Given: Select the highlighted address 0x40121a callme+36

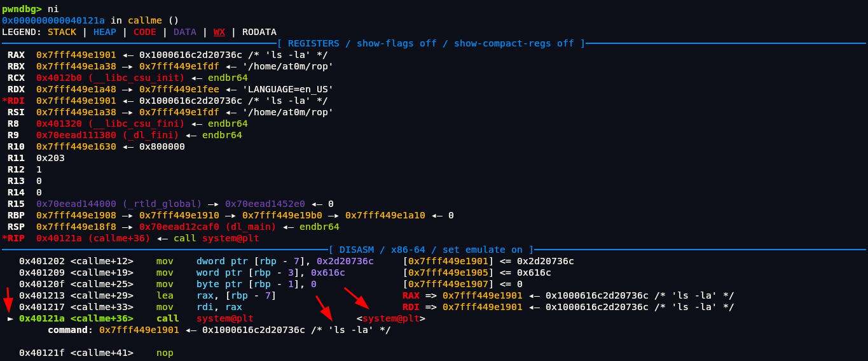Looking at the screenshot, I should tap(76, 318).
